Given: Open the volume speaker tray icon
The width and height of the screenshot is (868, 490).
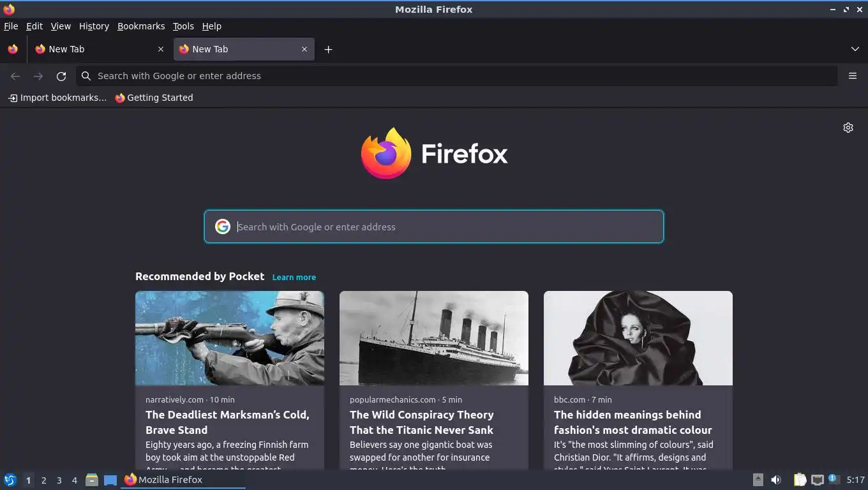Looking at the screenshot, I should click(776, 480).
